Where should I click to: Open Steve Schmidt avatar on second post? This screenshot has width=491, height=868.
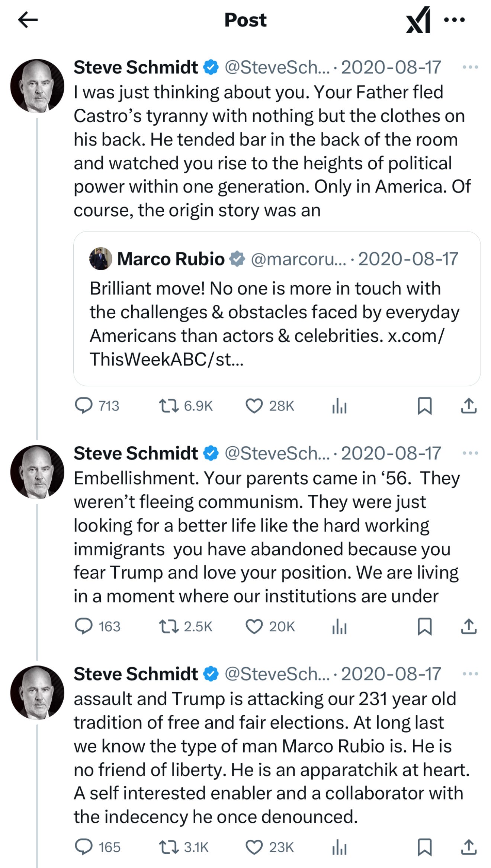click(x=37, y=472)
